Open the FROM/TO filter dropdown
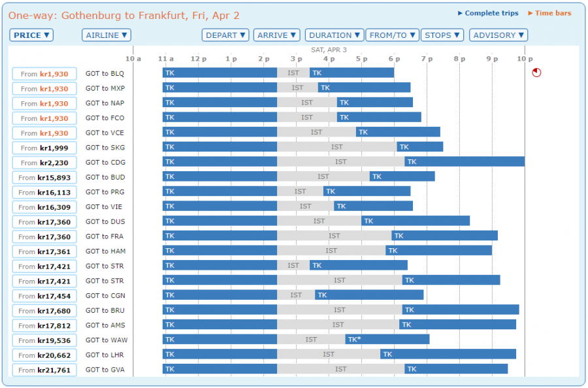 tap(392, 35)
